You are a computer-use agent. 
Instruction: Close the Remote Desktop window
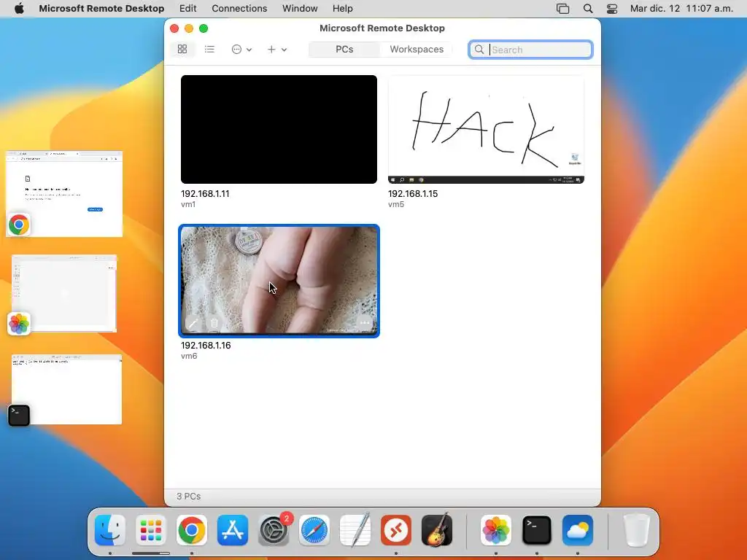(174, 28)
